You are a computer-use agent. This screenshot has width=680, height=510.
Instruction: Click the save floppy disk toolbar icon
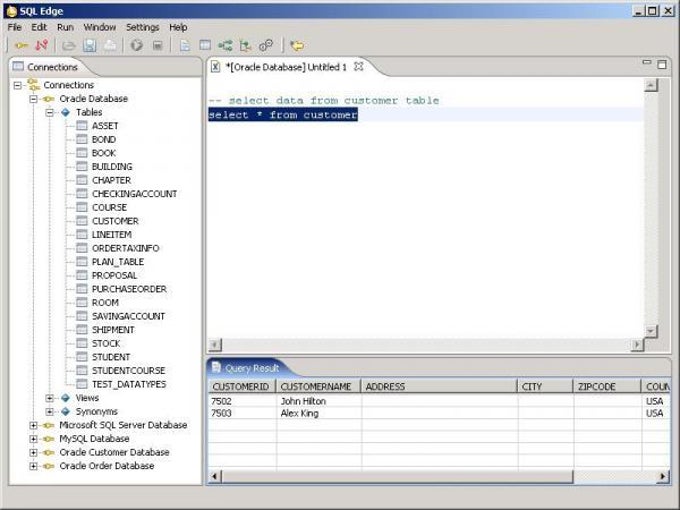tap(90, 46)
